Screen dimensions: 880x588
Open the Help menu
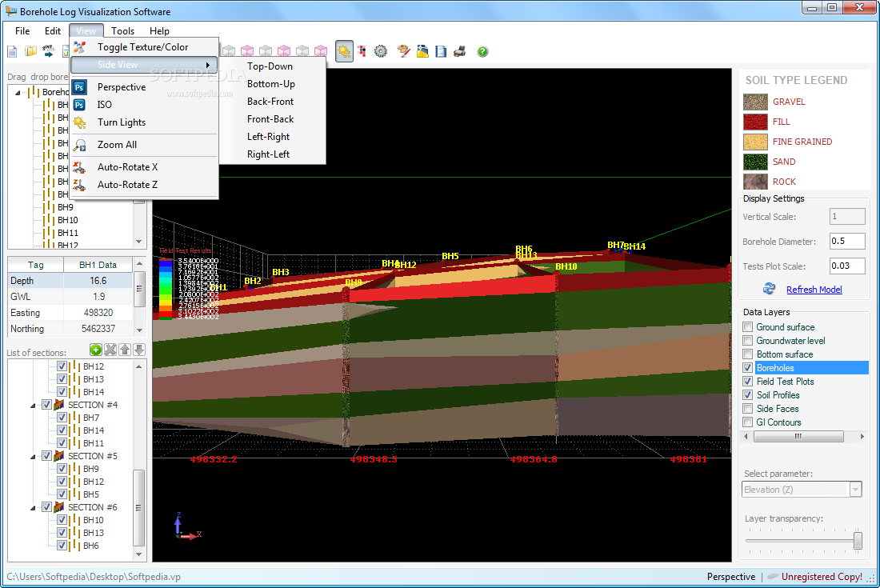click(x=159, y=31)
